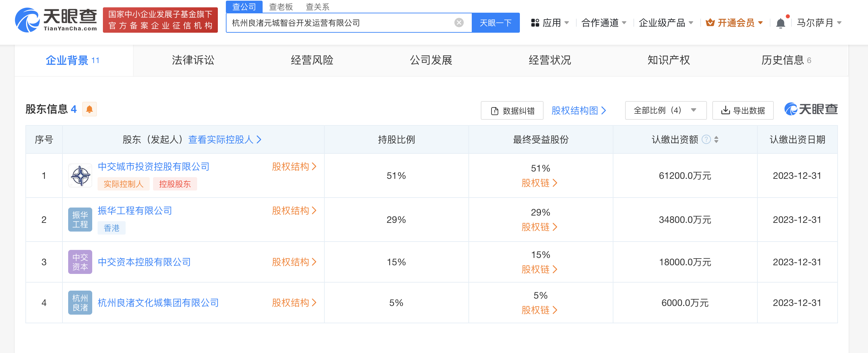The image size is (868, 353).
Task: Switch to the 查老板 tab
Action: 280,7
